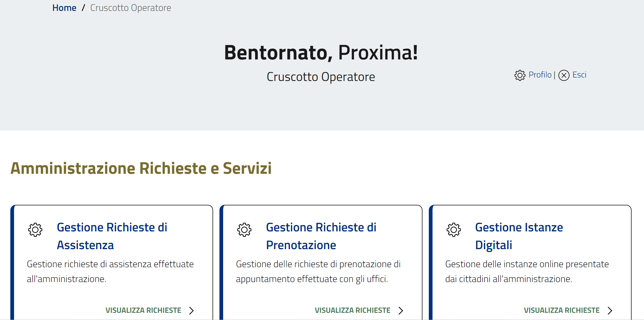Screen dimensions: 644x320
Task: Click gear icon on Gestione Istanze Digitali card
Action: (x=453, y=230)
